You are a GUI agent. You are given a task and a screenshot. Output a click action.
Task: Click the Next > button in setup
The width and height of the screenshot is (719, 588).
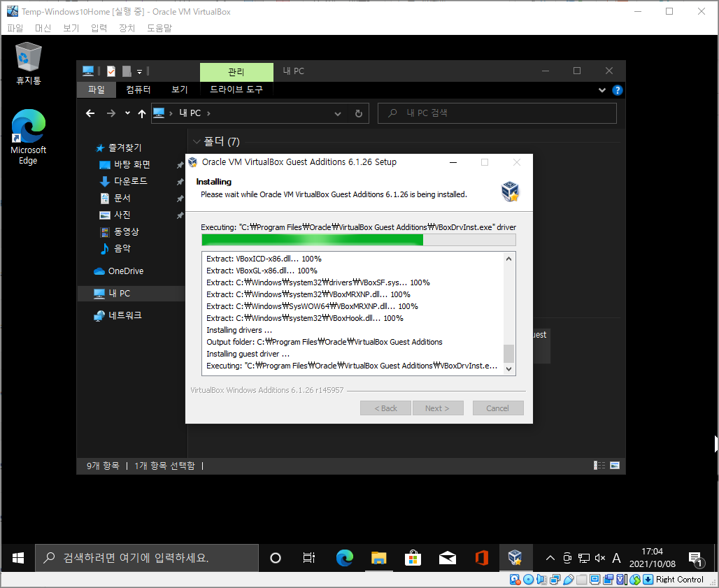coord(437,408)
